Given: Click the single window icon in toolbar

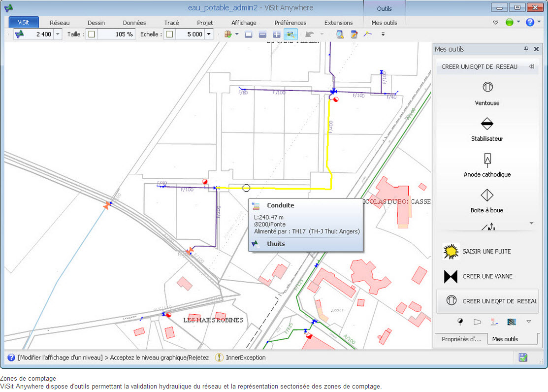Looking at the screenshot, I should tap(249, 34).
